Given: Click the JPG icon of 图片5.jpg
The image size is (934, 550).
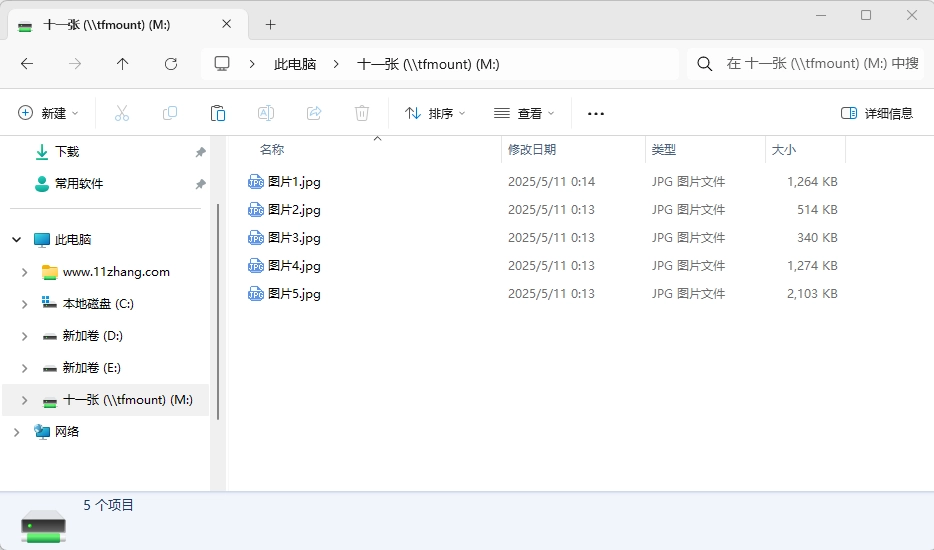Looking at the screenshot, I should [256, 294].
